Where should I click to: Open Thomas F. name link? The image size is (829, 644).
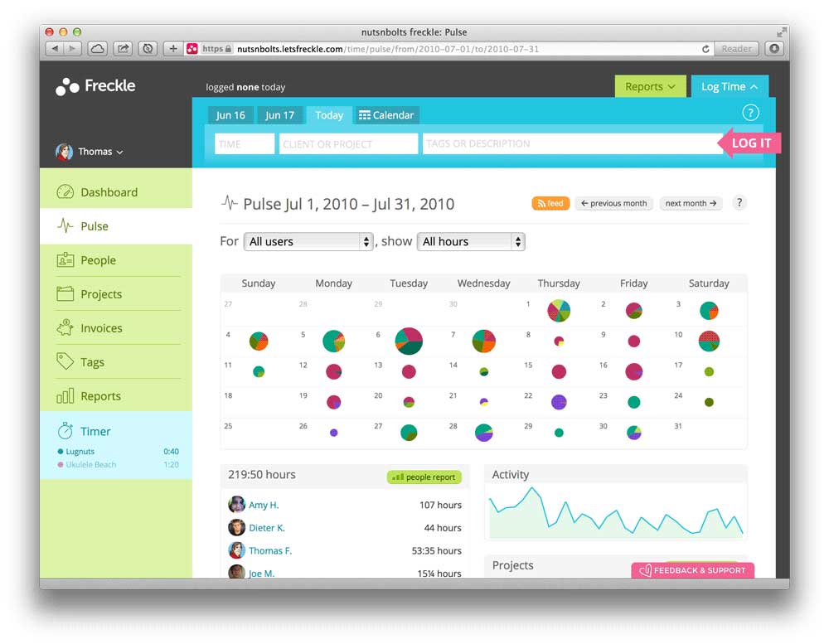coord(270,550)
